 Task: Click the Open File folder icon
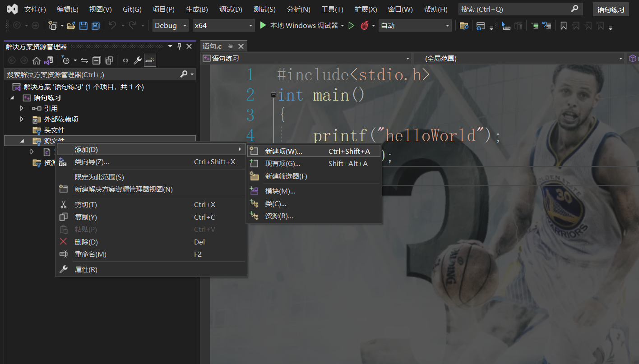[71, 26]
